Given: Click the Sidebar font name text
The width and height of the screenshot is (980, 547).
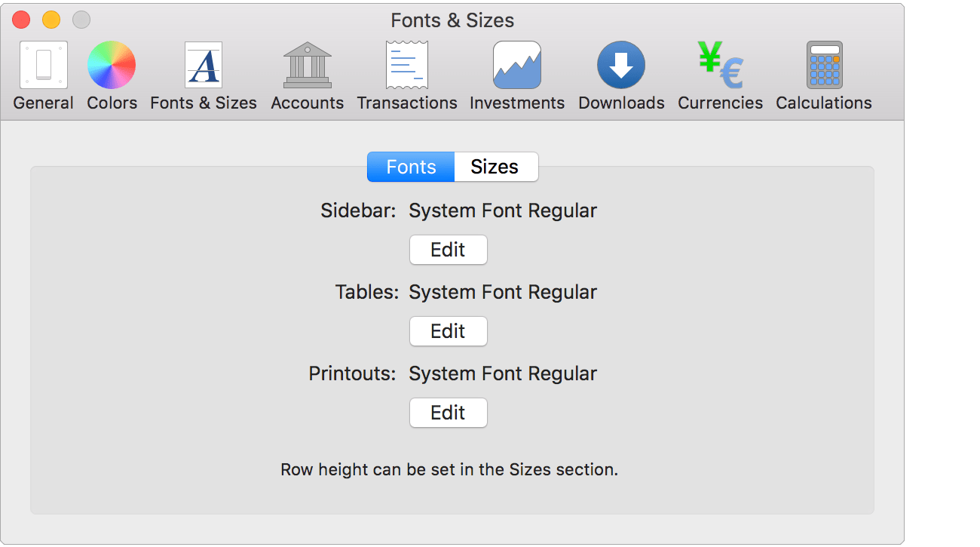Looking at the screenshot, I should click(502, 211).
